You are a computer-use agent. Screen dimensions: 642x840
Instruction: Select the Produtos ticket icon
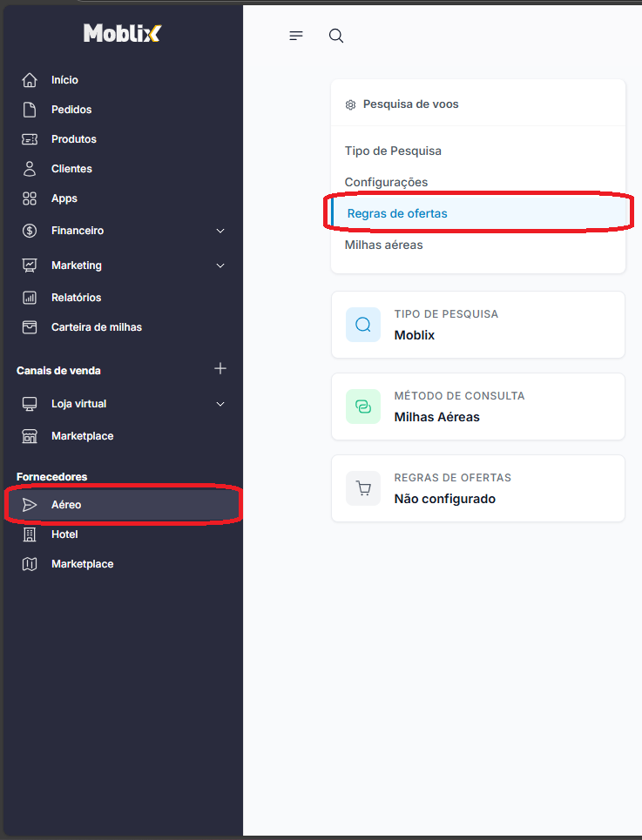click(x=30, y=139)
